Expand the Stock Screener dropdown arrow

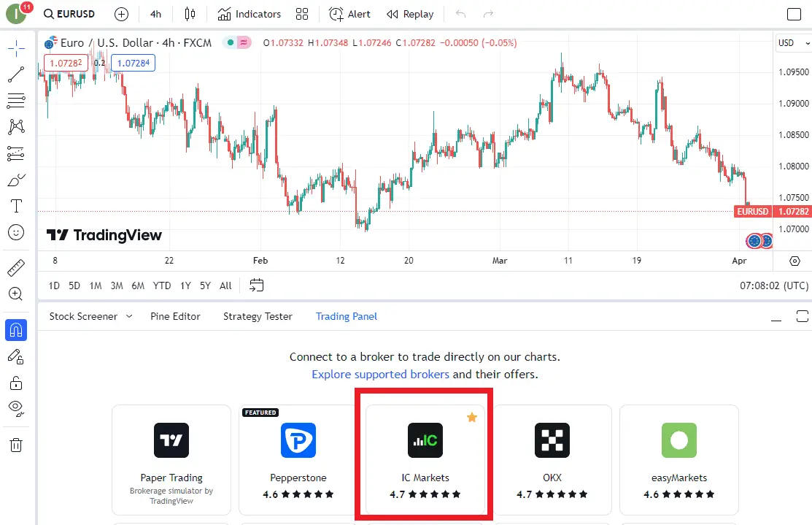[x=129, y=316]
